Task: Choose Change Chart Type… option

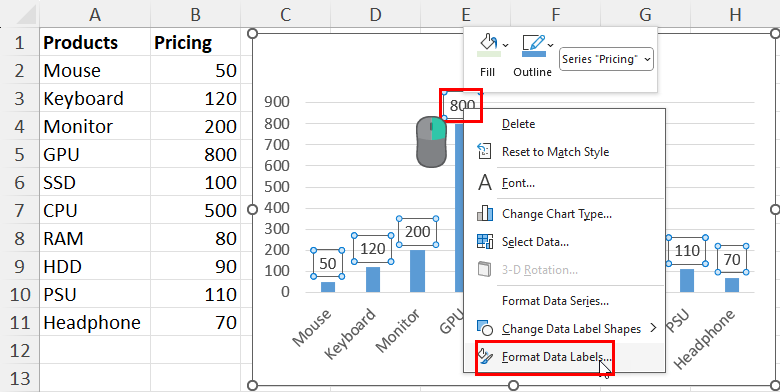Action: (x=557, y=214)
